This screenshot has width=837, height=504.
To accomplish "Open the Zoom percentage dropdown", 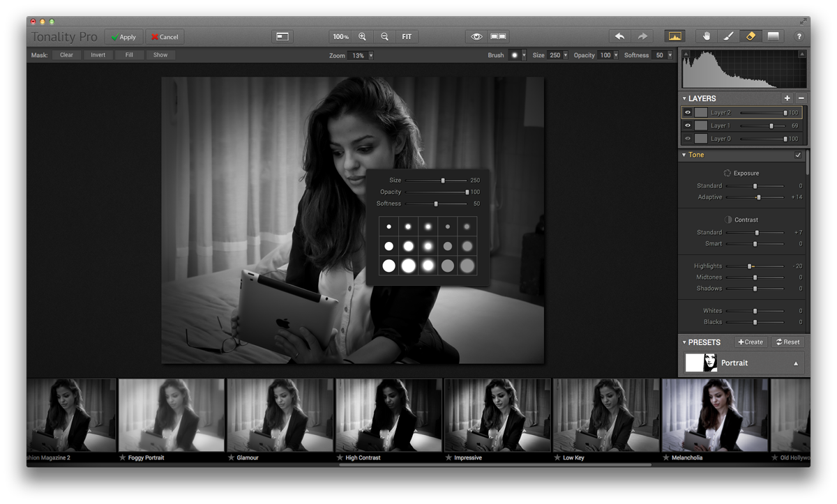I will 371,55.
